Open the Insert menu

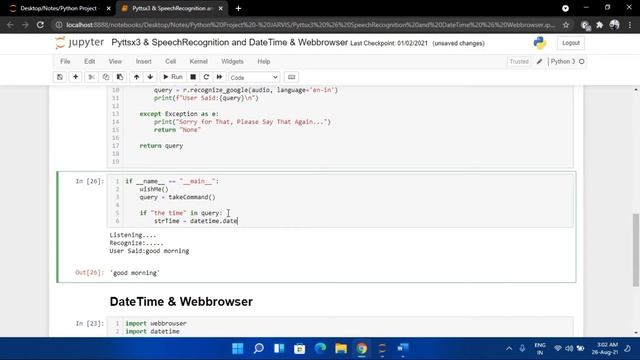143,62
